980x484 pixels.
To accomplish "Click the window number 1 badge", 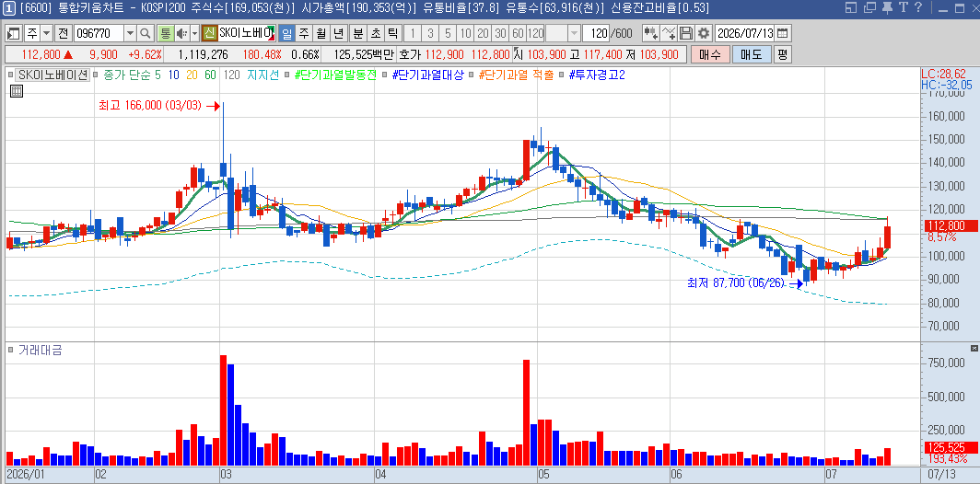I will point(9,7).
